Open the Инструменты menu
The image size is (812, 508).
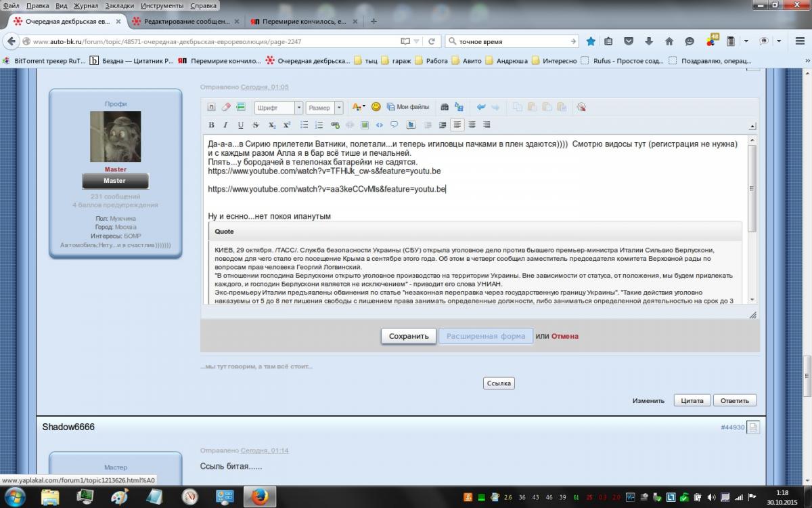pos(162,5)
